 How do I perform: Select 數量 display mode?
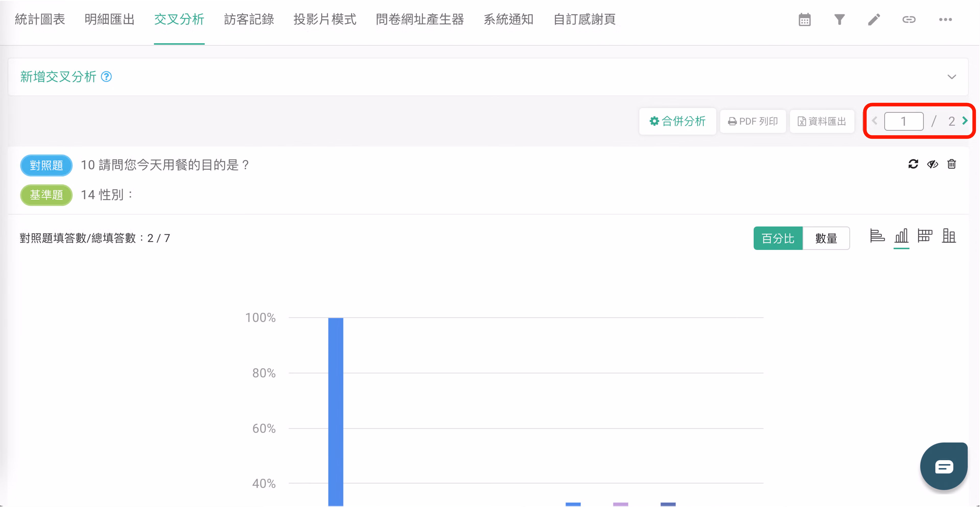[826, 238]
